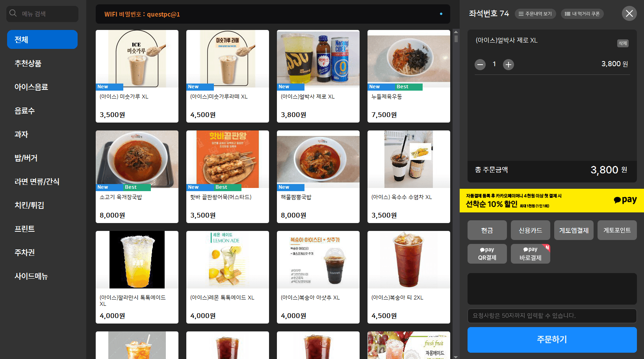Open the 치킨/튀김 category
The image size is (644, 359).
coord(42,205)
